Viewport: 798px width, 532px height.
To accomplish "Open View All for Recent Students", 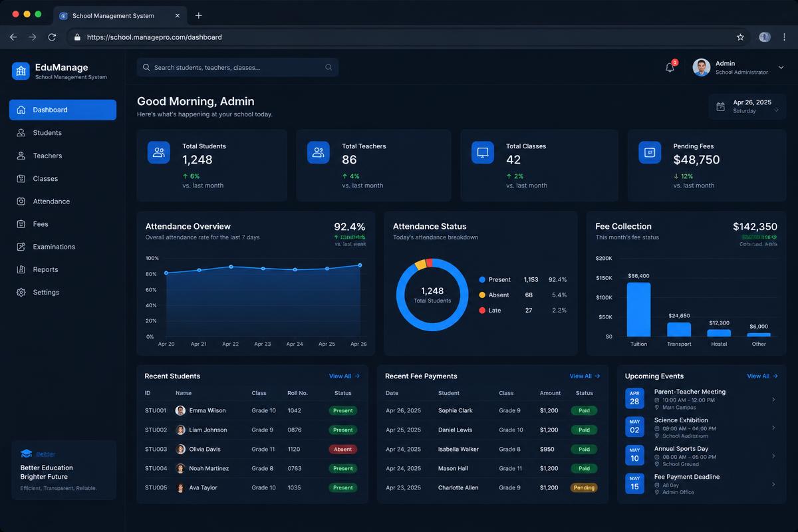I will pyautogui.click(x=344, y=376).
